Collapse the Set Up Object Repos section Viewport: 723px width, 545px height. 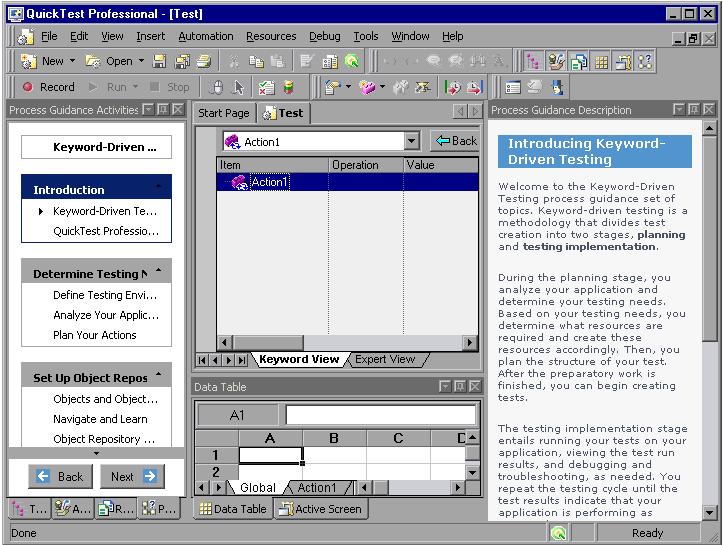[158, 375]
